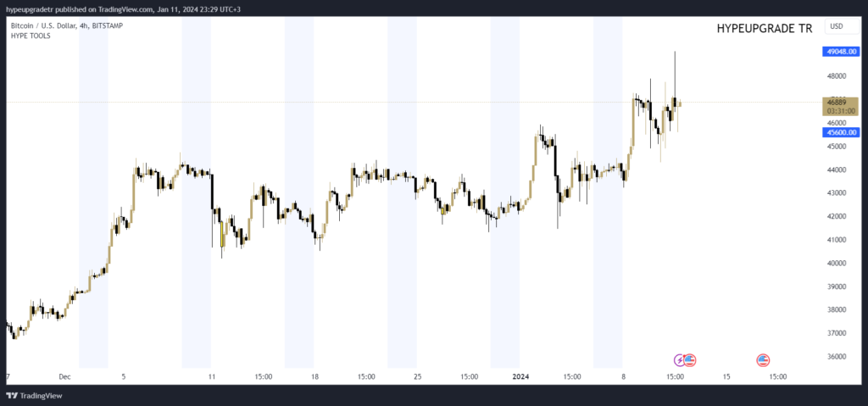Click the 40000 level on price axis
This screenshot has height=406, width=868.
coord(837,263)
